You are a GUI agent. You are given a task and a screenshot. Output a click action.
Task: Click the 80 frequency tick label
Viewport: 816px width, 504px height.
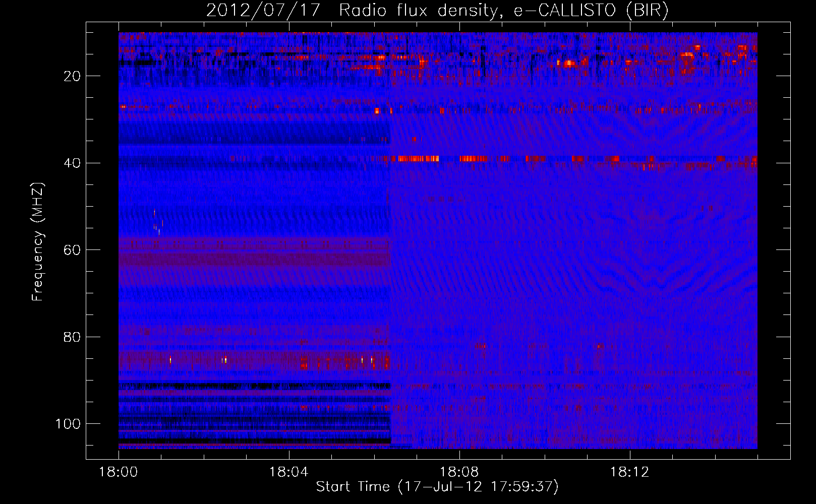coord(72,337)
